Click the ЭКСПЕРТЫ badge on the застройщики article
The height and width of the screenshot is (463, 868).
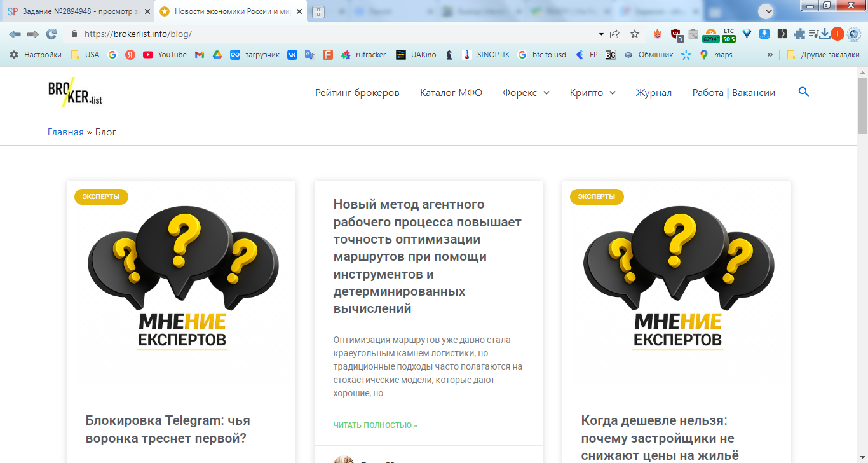[x=597, y=197]
